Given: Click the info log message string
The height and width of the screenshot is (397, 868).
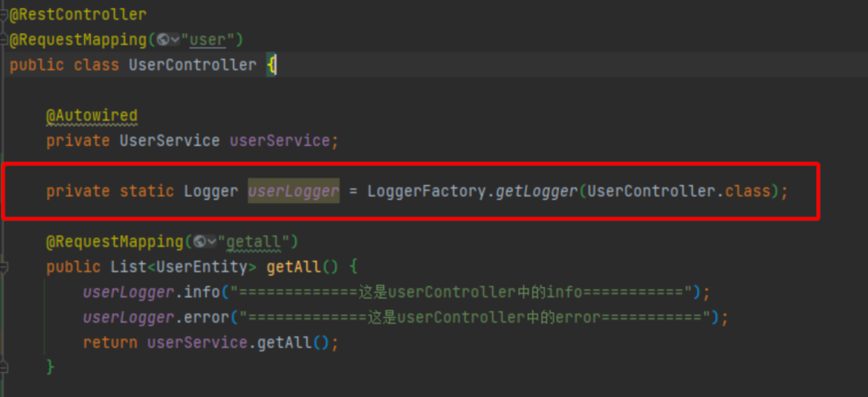Looking at the screenshot, I should 461,292.
